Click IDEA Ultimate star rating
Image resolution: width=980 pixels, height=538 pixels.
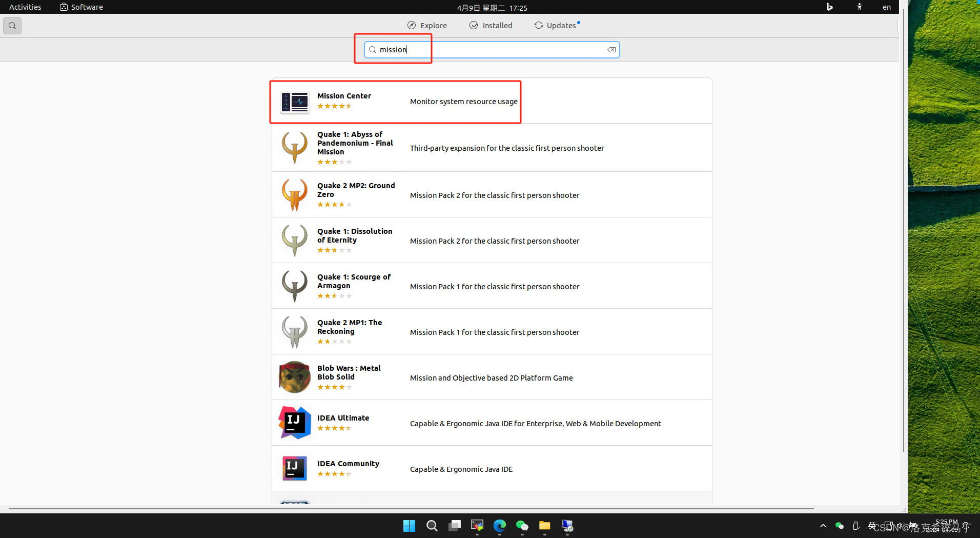tap(334, 428)
